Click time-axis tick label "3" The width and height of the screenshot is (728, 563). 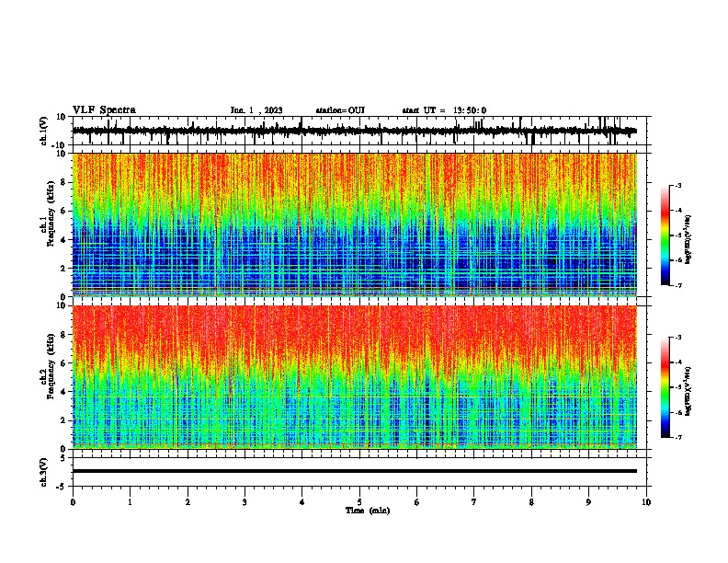click(x=245, y=502)
